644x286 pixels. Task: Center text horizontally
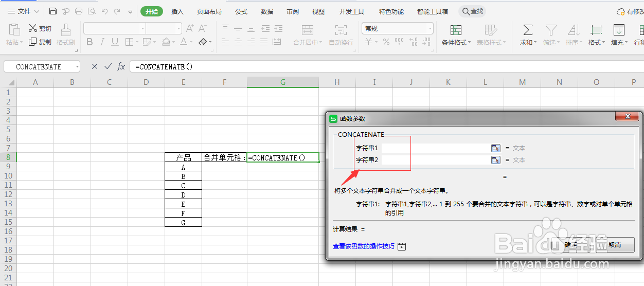click(238, 42)
